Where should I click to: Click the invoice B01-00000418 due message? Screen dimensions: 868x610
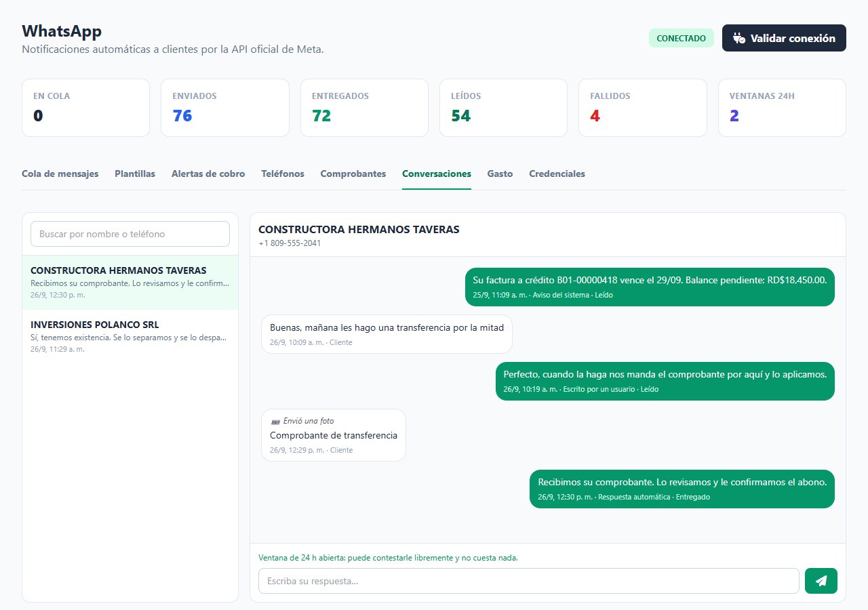pyautogui.click(x=650, y=287)
